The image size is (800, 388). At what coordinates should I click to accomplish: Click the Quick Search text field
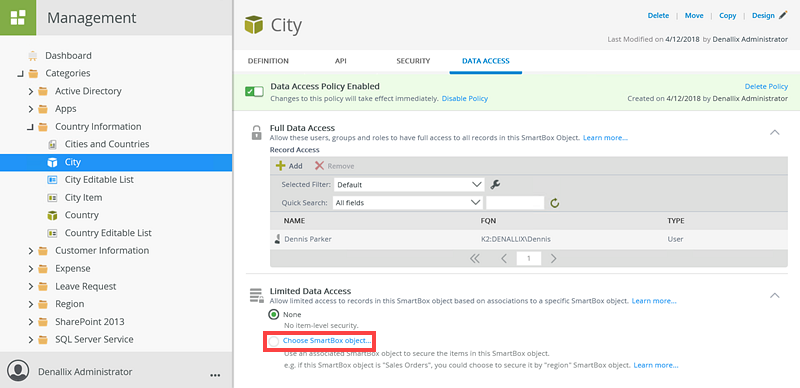point(515,203)
